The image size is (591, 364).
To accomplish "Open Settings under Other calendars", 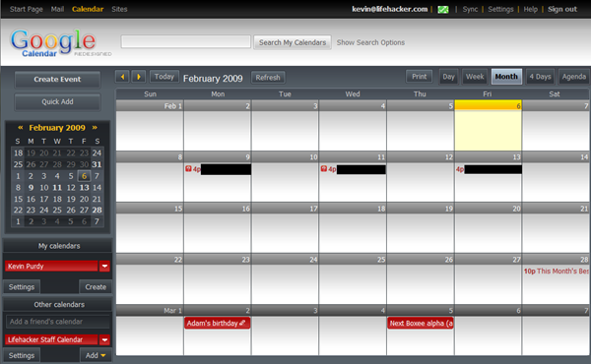I will (22, 355).
